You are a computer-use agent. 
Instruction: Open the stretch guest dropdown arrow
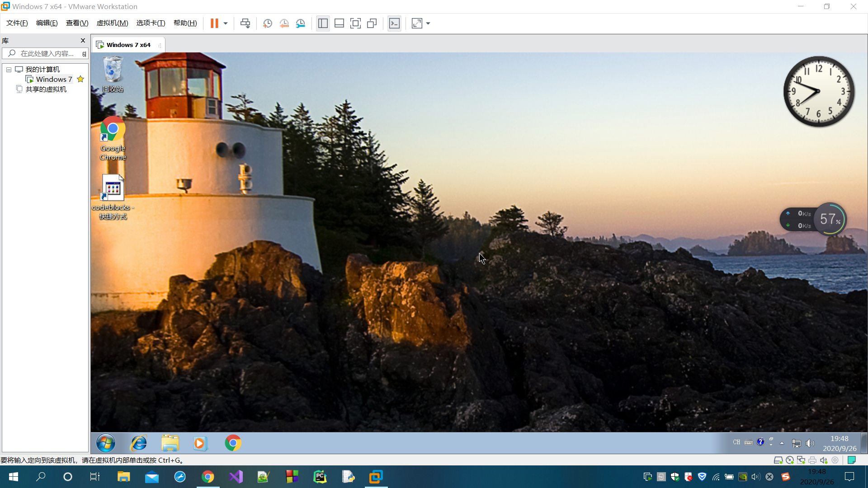[428, 23]
